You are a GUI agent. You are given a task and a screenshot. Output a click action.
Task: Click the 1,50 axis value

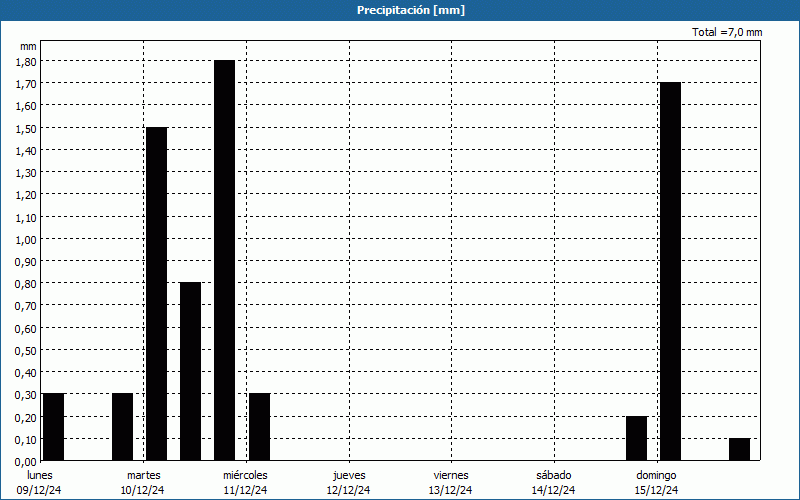(26, 128)
